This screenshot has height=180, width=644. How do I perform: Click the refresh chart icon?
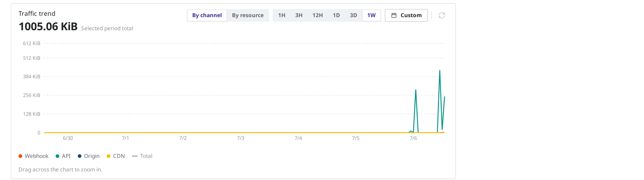click(x=441, y=16)
